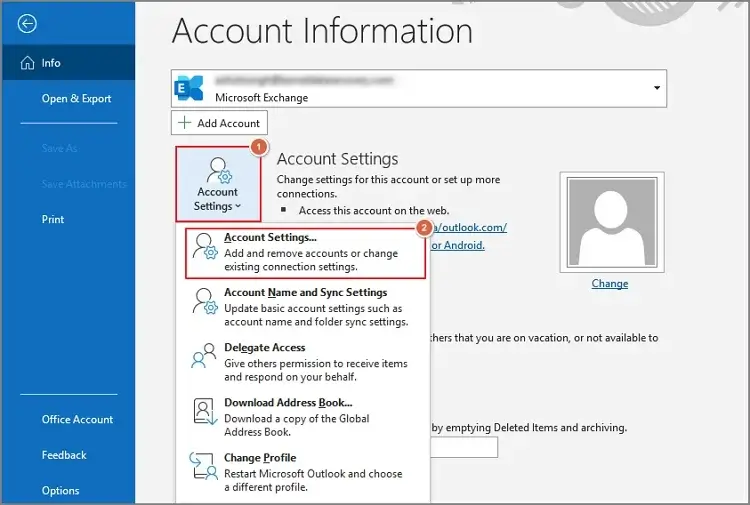Click the 'Microsoft Exchange' account type text
The height and width of the screenshot is (505, 750).
point(262,98)
